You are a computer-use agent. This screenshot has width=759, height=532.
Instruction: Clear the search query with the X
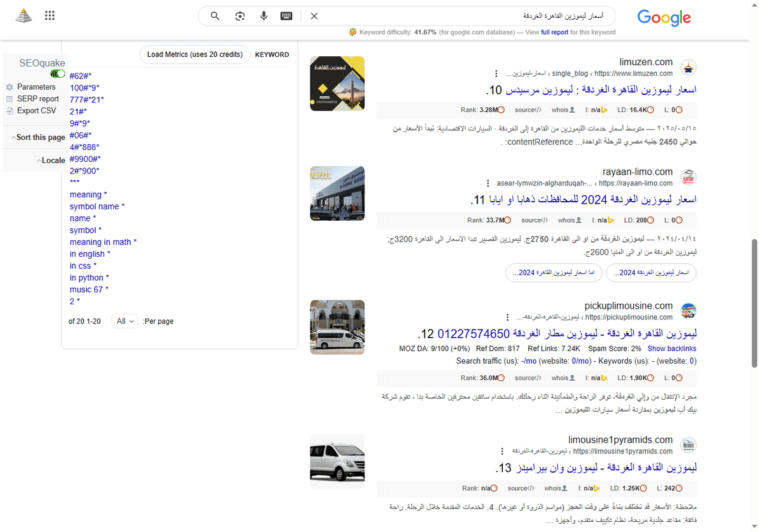(314, 16)
